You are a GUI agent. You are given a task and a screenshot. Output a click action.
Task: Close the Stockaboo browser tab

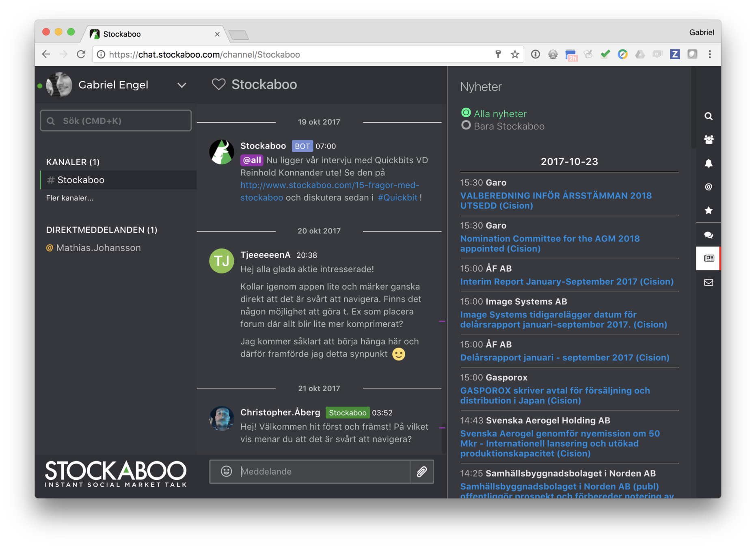point(217,34)
